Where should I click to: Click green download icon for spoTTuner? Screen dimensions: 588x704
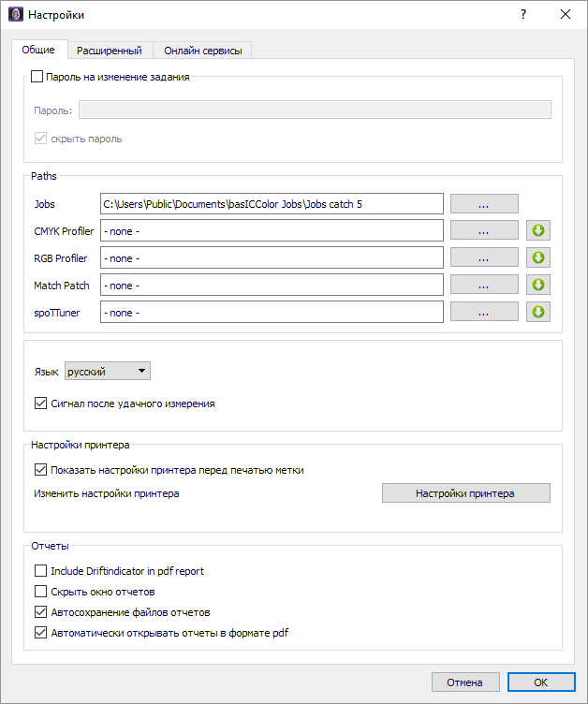(537, 312)
